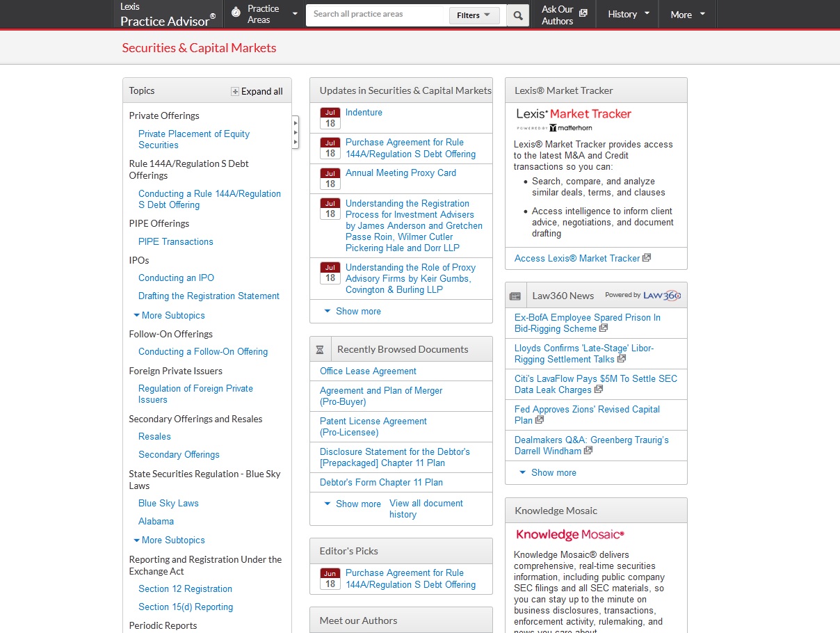Viewport: 840px width, 633px height.
Task: Expand More Subtopics under Blue Sky Laws
Action: [170, 540]
